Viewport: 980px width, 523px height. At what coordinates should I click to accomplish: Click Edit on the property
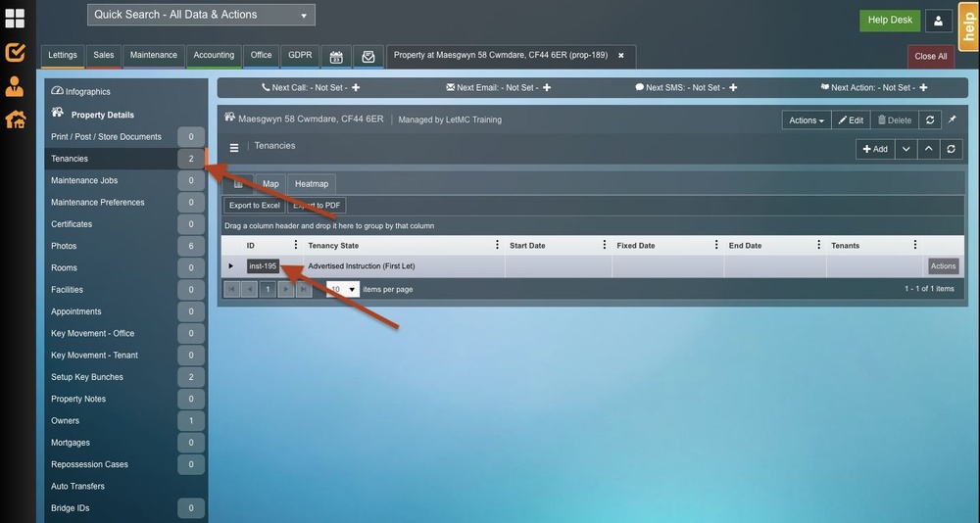[x=851, y=119]
